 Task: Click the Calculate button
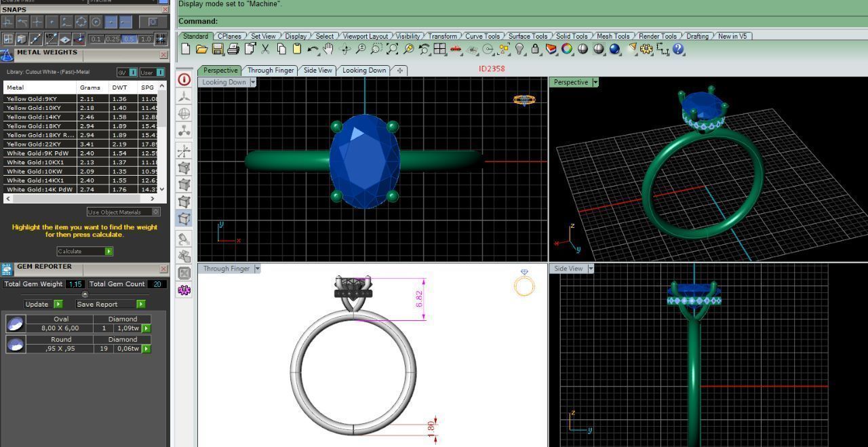point(85,252)
